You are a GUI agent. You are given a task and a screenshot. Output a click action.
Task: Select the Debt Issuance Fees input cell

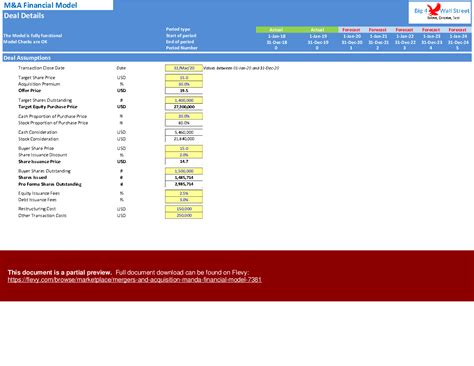pos(184,200)
